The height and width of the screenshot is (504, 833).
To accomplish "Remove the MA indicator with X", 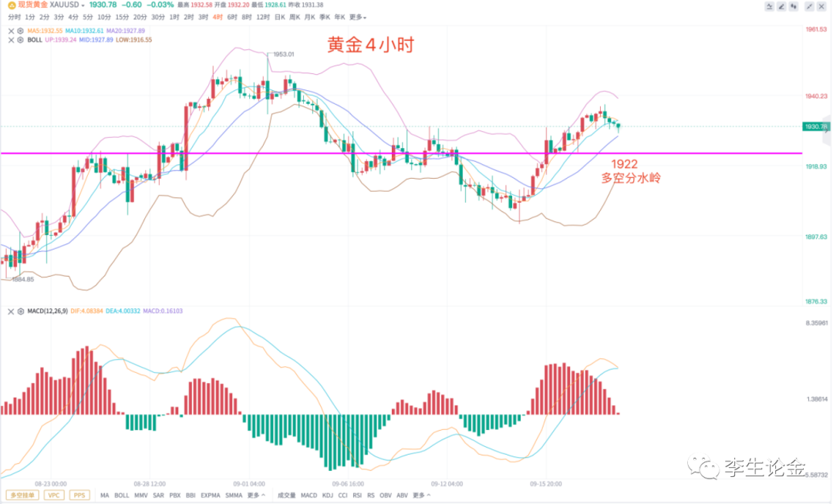I will click(9, 31).
